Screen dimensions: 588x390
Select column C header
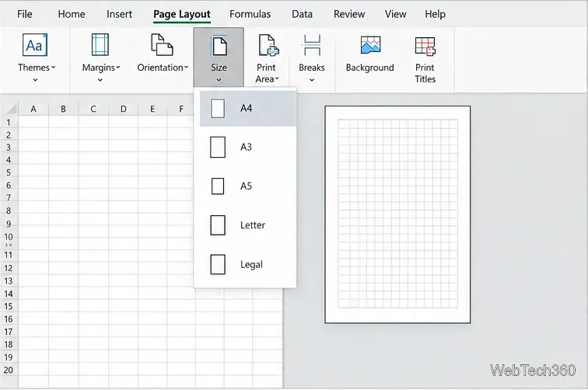pos(93,109)
